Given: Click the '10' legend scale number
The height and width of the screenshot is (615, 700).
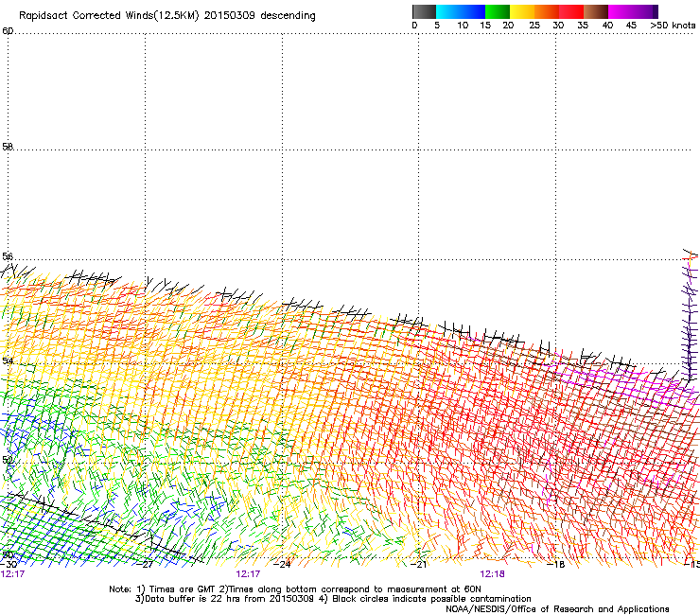Looking at the screenshot, I should click(463, 26).
